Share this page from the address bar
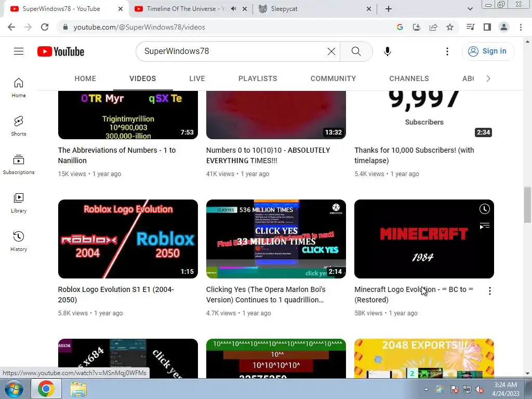This screenshot has width=532, height=399. point(433,27)
